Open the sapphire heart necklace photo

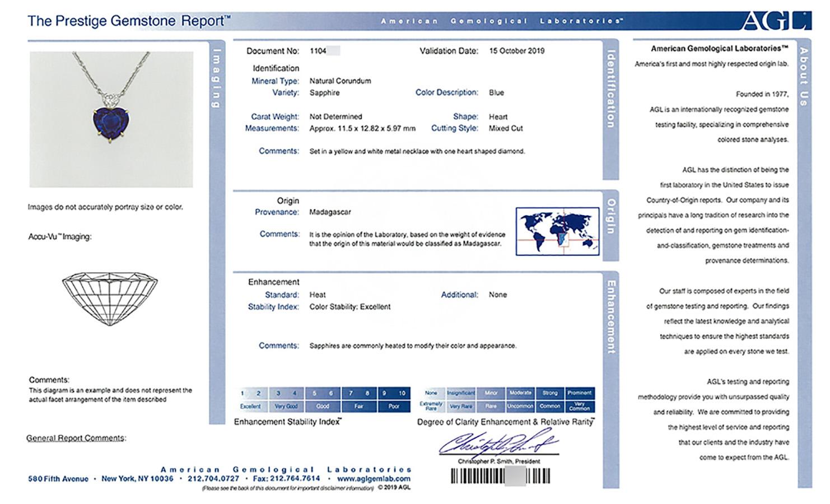point(111,119)
